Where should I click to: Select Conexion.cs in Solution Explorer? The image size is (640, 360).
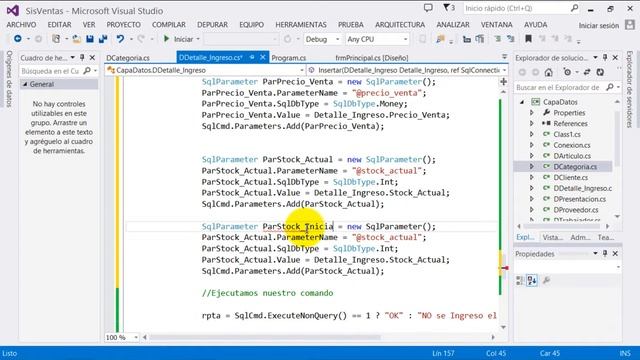572,145
